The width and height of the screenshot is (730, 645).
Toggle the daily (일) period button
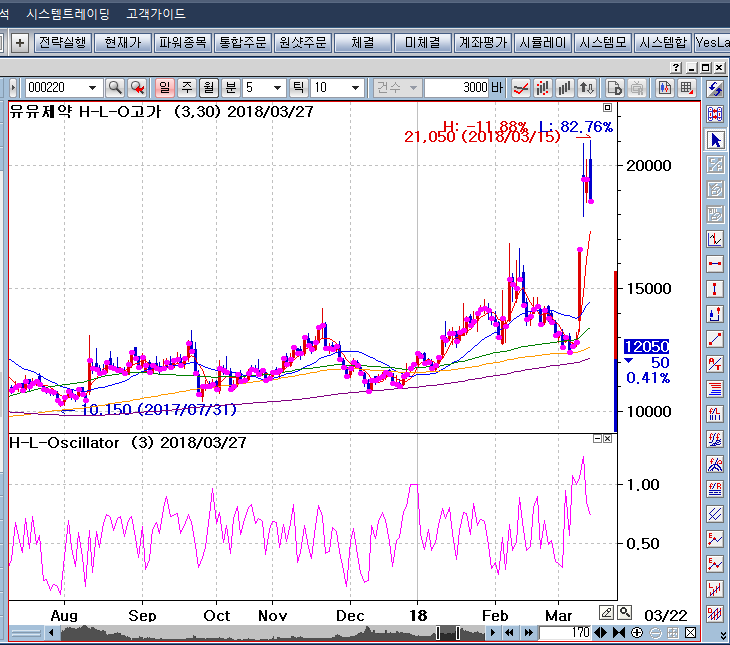pos(164,88)
